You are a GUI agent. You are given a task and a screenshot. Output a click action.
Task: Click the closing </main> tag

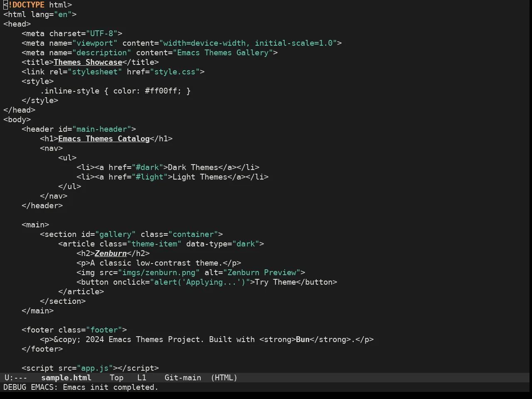(38, 311)
